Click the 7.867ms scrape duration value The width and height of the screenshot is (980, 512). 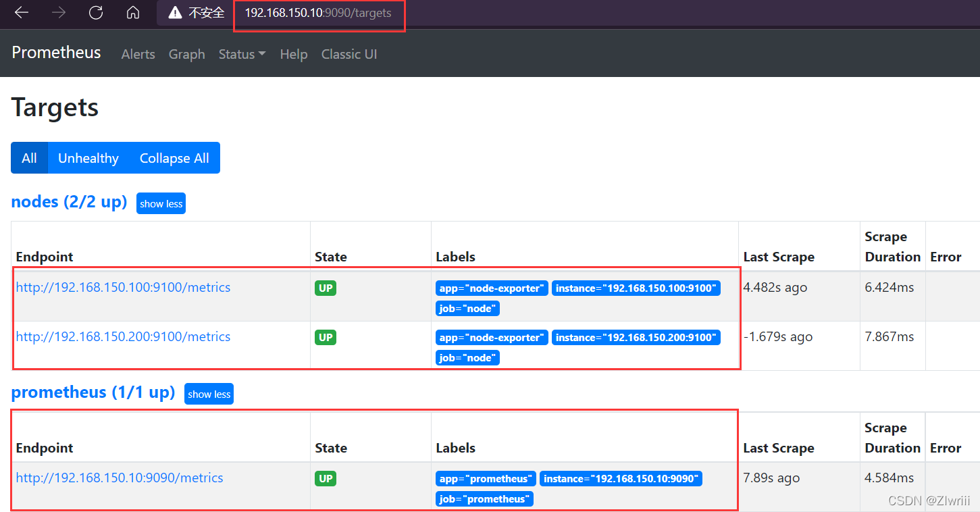tap(889, 337)
